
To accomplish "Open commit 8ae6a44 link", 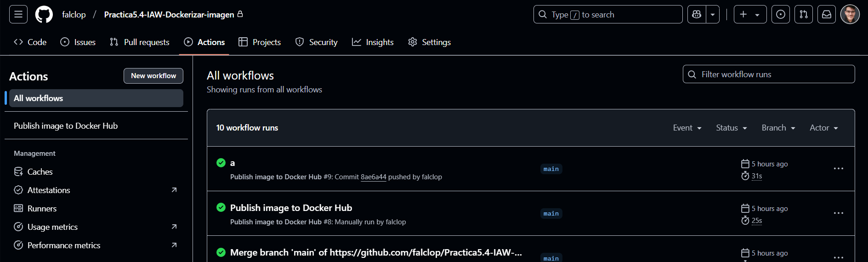I will click(x=373, y=177).
